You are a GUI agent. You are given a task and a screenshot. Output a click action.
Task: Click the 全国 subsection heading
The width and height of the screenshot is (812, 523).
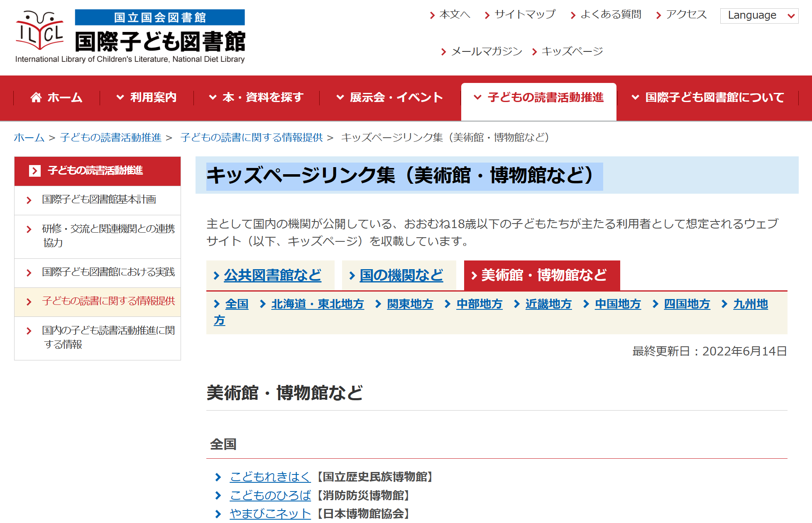[223, 445]
